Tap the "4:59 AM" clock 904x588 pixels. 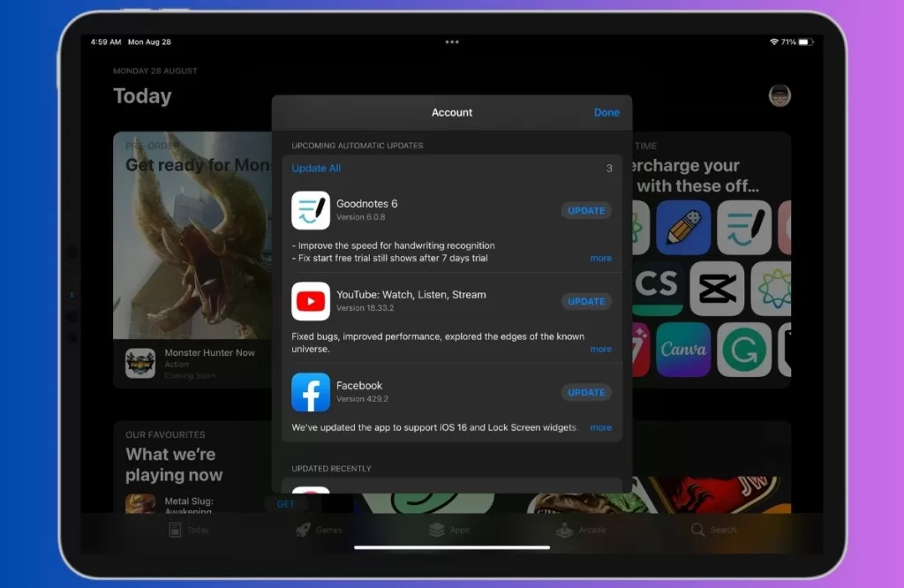106,42
